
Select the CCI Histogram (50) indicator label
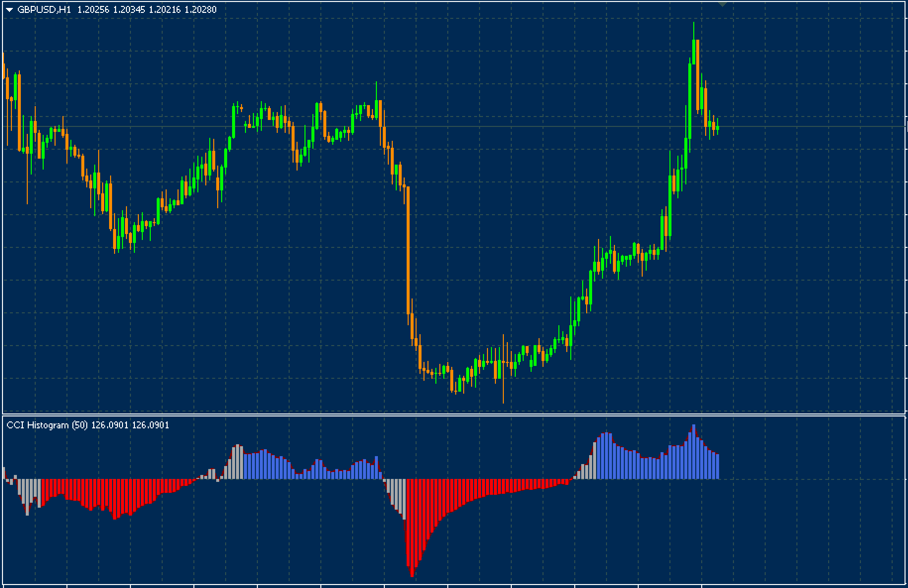(48, 425)
